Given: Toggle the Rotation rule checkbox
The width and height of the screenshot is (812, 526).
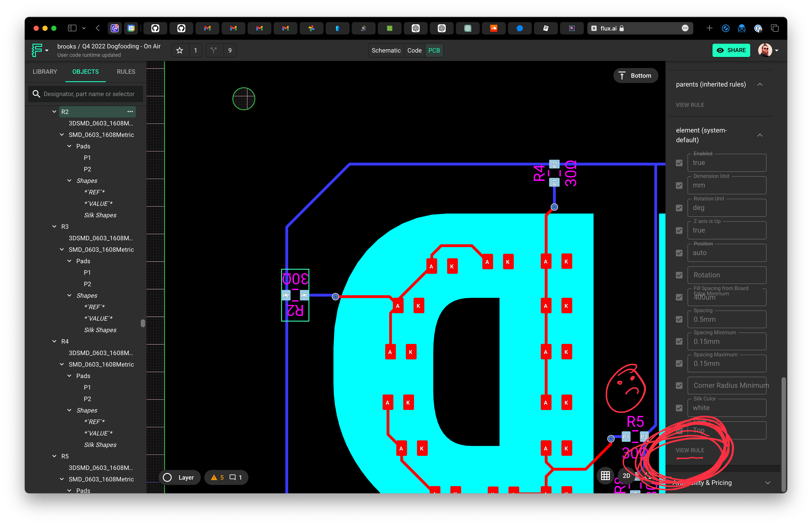Looking at the screenshot, I should pos(679,275).
